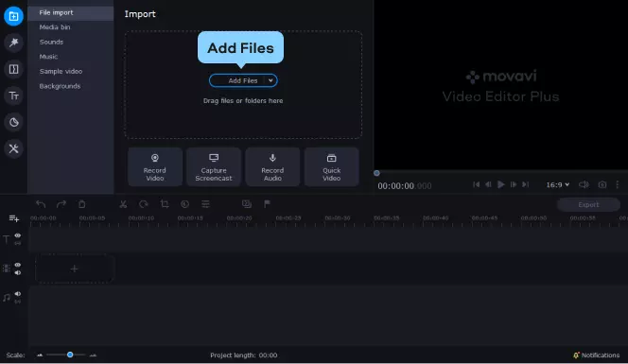
Task: Open the Clip properties icon
Action: [205, 204]
